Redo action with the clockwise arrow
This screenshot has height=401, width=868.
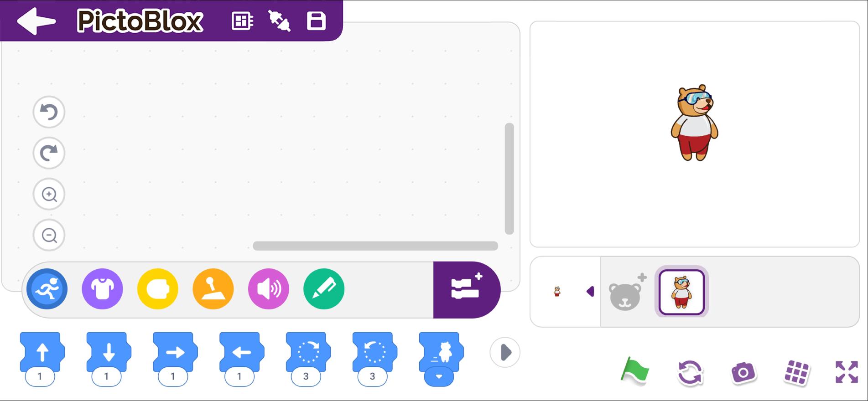click(x=49, y=153)
